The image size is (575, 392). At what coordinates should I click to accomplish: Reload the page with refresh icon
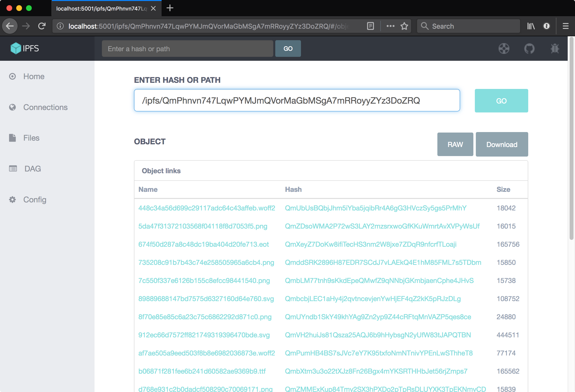point(42,26)
